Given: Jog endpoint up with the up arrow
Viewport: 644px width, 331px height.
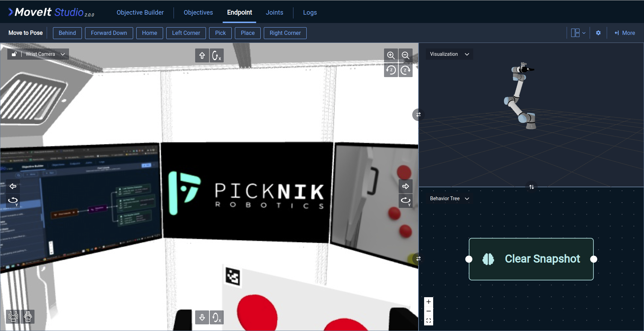Looking at the screenshot, I should (202, 55).
